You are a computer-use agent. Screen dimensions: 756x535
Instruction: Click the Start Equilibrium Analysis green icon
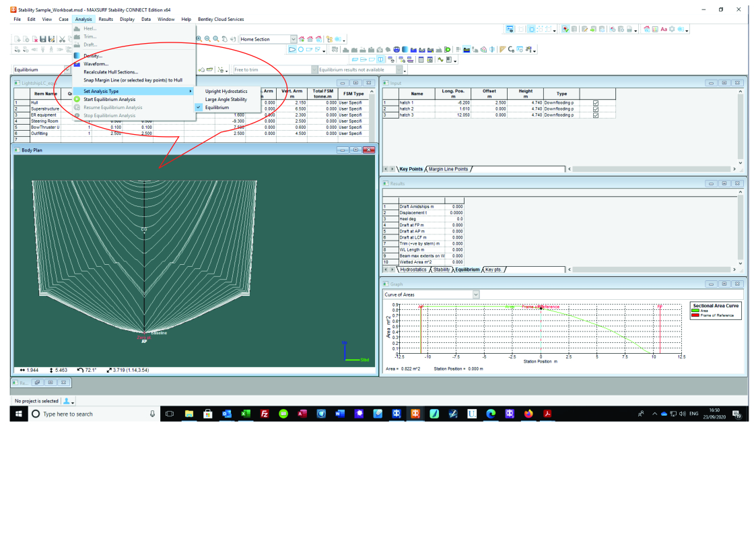click(77, 99)
